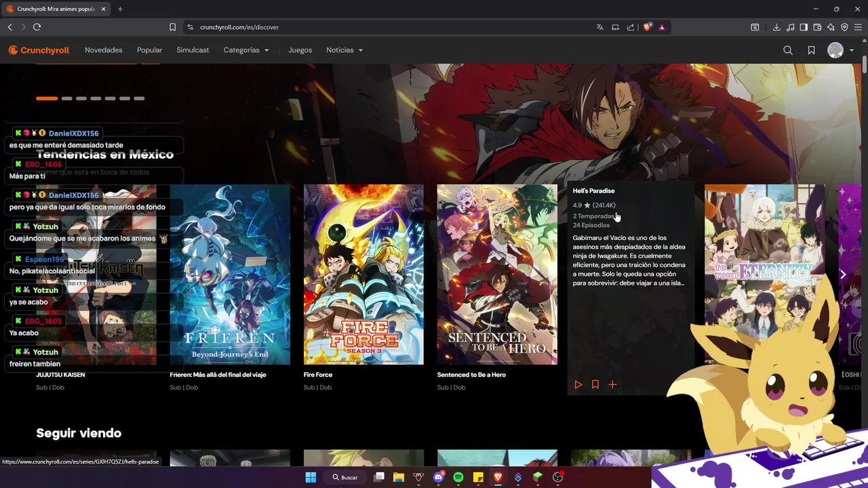Open Spotify from the taskbar
This screenshot has width=868, height=488.
458,477
